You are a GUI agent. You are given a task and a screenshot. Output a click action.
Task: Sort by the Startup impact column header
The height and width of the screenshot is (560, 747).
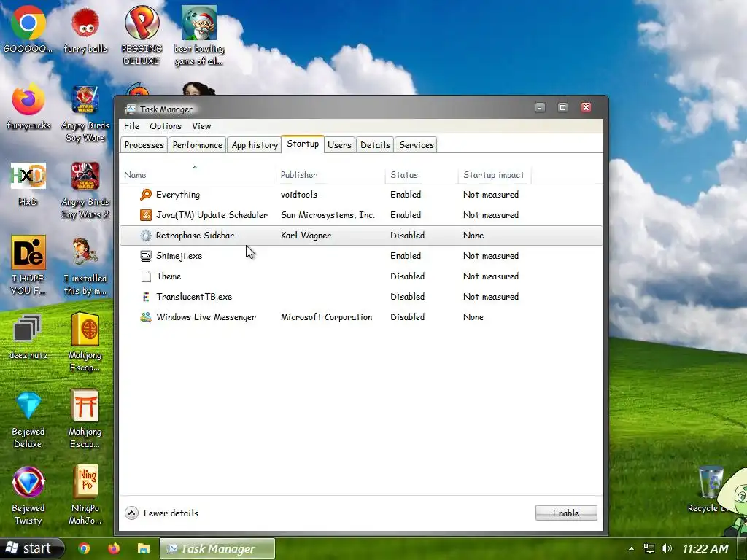coord(494,175)
